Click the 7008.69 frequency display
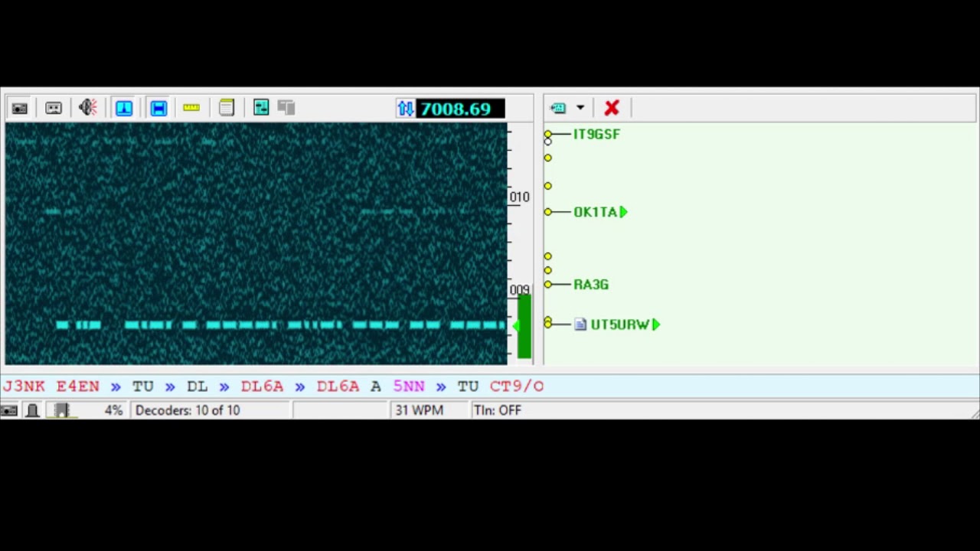The width and height of the screenshot is (980, 551). tap(461, 109)
